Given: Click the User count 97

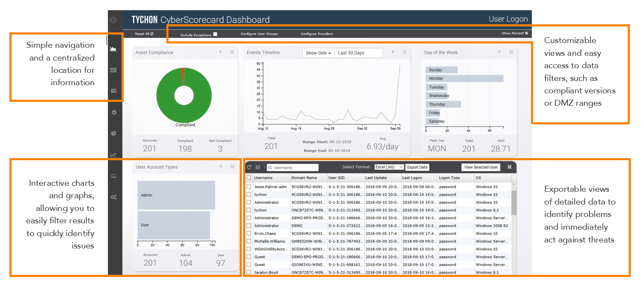Looking at the screenshot, I should click(x=220, y=263).
